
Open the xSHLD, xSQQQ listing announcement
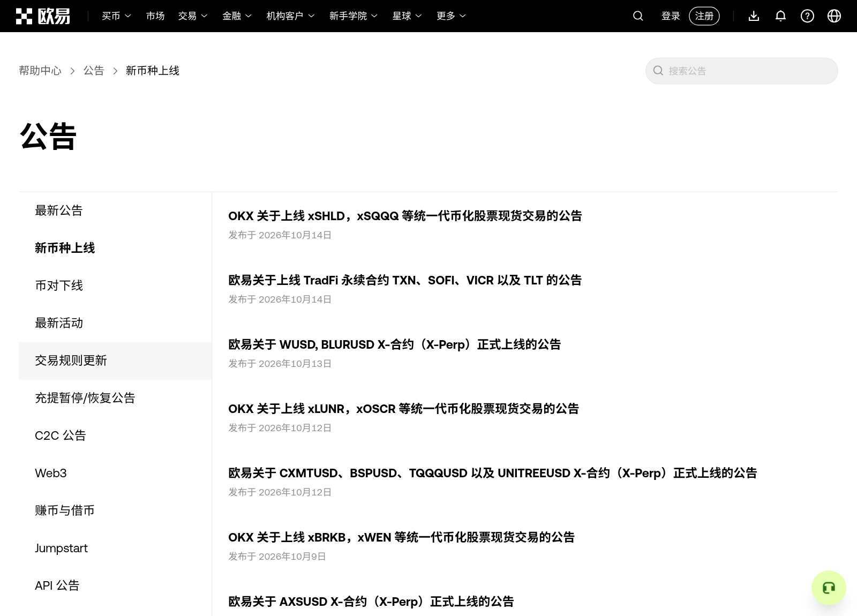coord(405,216)
